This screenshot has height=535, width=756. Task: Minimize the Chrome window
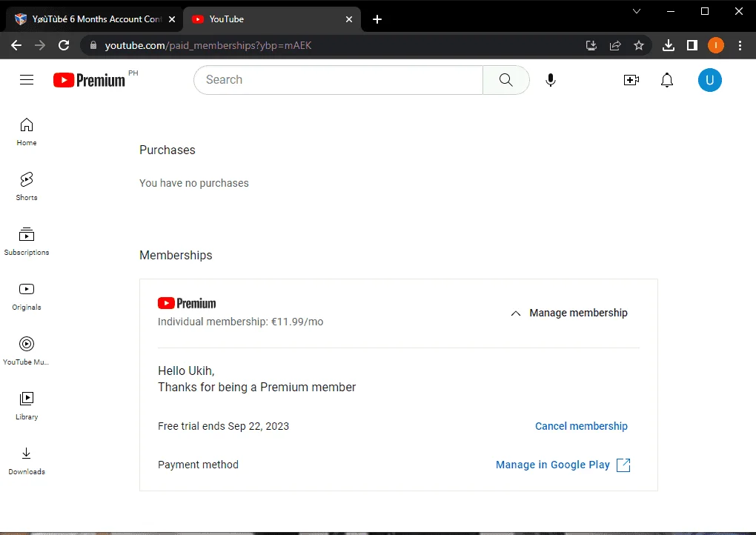tap(671, 11)
